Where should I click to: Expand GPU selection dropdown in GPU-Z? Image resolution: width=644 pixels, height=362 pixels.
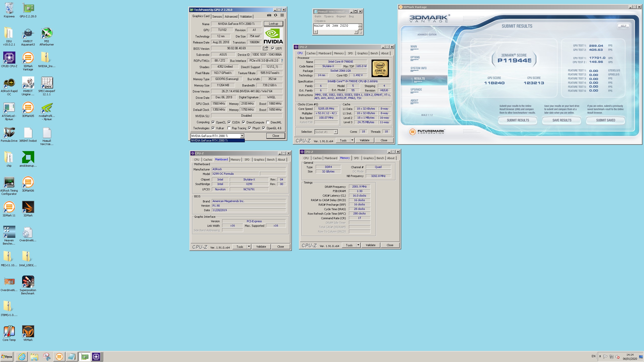point(242,136)
